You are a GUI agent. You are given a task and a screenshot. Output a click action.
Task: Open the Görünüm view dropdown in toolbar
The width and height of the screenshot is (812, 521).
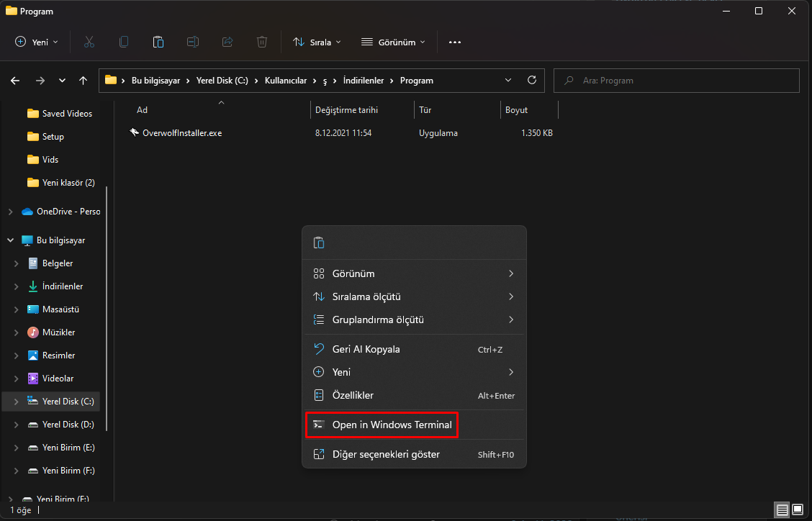tap(393, 42)
